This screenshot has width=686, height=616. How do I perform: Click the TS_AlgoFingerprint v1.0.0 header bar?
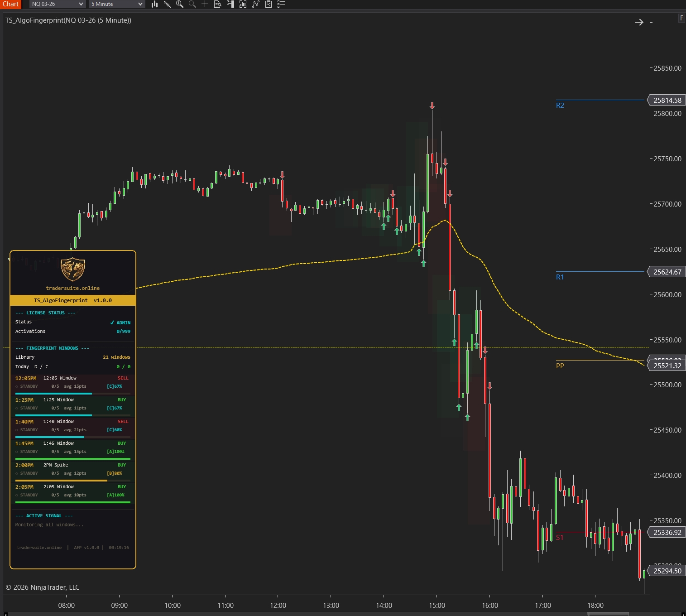tap(73, 300)
